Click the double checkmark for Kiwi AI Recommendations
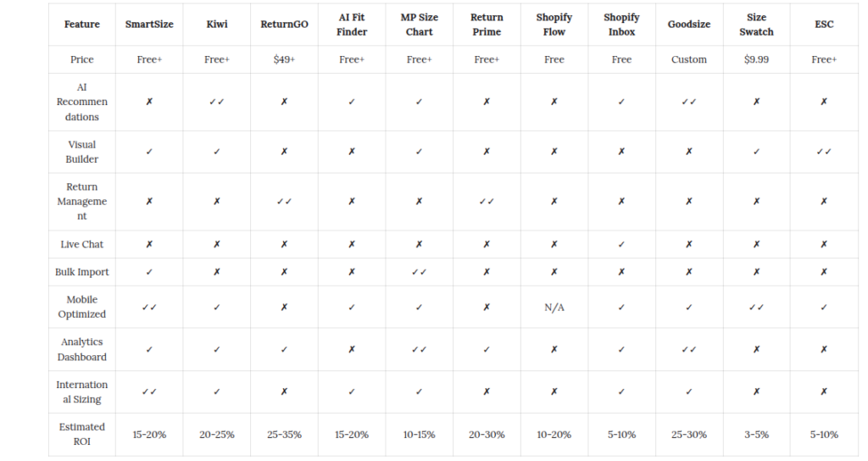Screen dimensions: 868x461 tap(216, 102)
